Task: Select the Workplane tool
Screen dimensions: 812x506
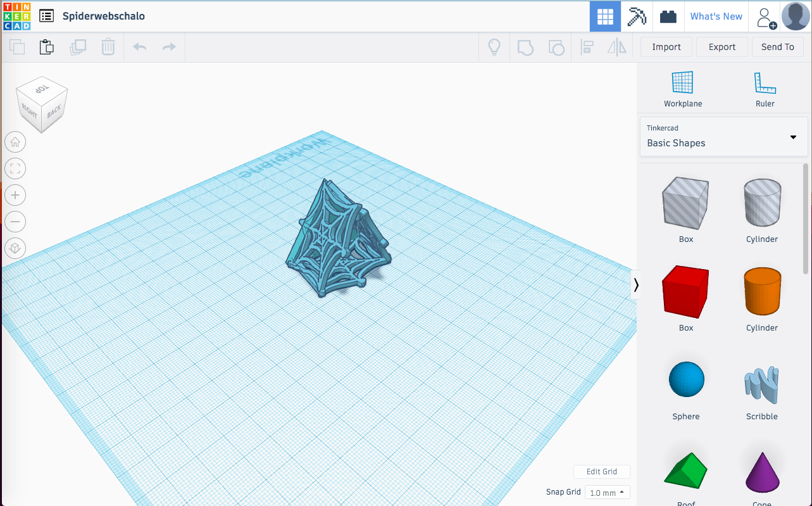Action: [x=683, y=89]
